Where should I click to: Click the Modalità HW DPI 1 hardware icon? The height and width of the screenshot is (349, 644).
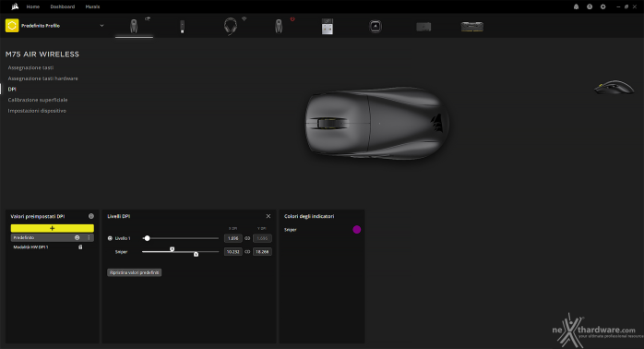80,247
